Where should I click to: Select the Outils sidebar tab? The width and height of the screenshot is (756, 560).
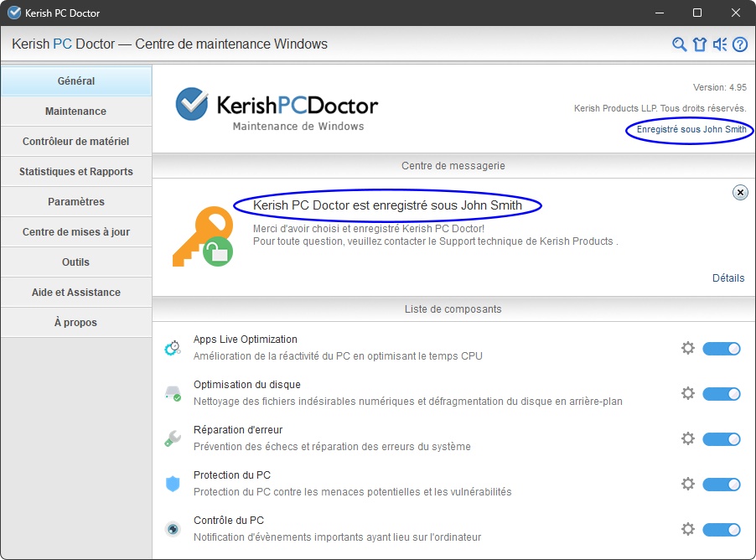[75, 262]
